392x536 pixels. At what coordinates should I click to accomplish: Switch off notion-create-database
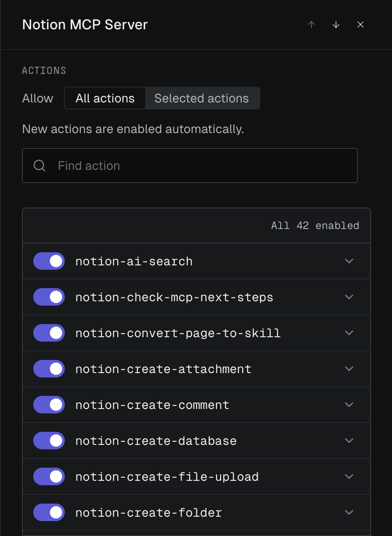coord(49,441)
